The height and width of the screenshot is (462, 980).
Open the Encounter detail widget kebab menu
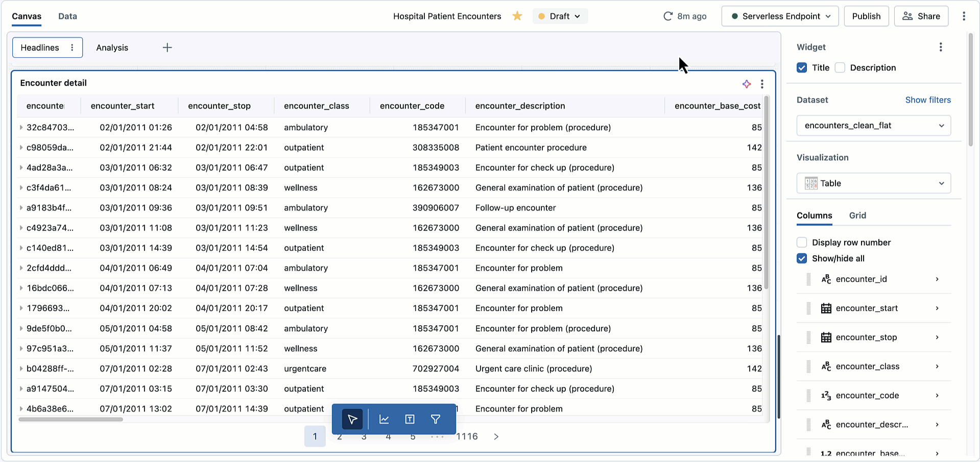(x=762, y=84)
